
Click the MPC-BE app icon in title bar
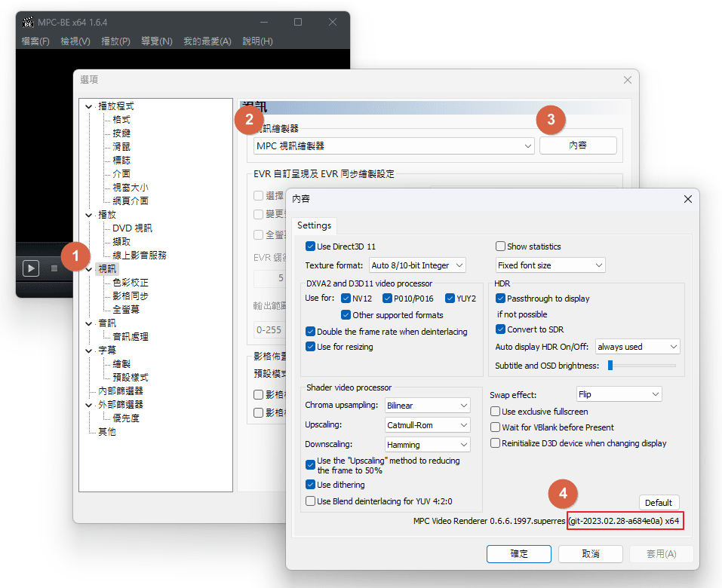(x=29, y=22)
